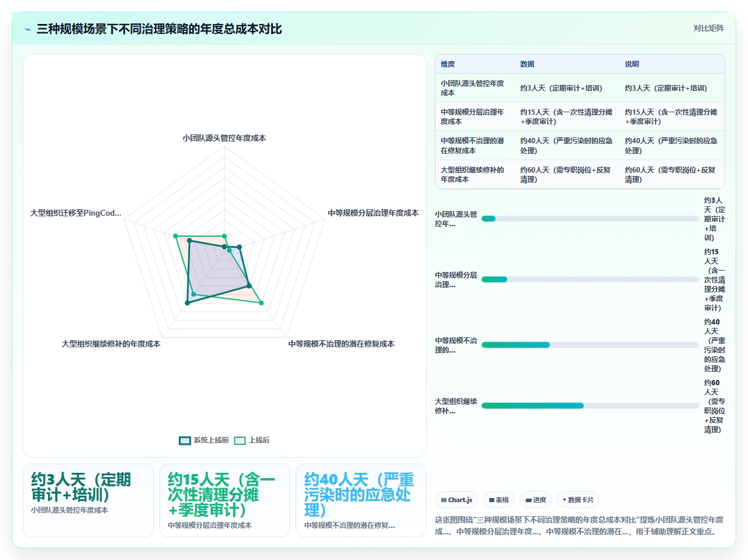Screen dimensions: 748x560
Task: Select the 进度 tag
Action: tap(536, 500)
